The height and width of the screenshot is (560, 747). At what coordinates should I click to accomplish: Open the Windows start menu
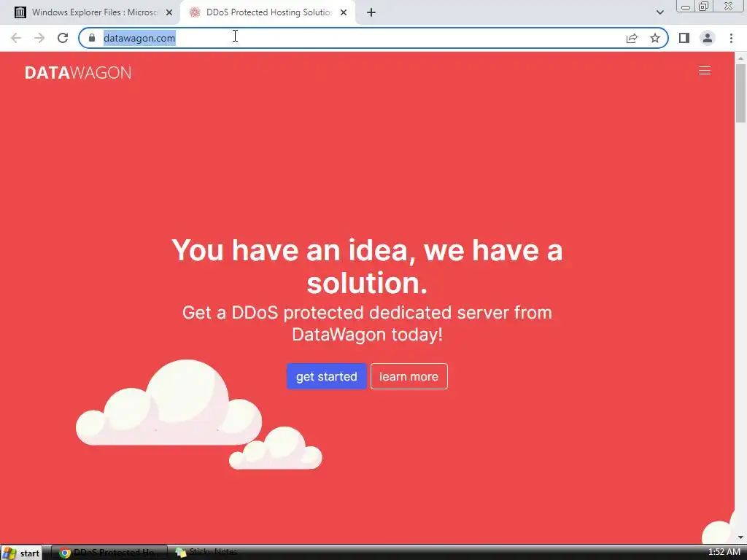(21, 553)
